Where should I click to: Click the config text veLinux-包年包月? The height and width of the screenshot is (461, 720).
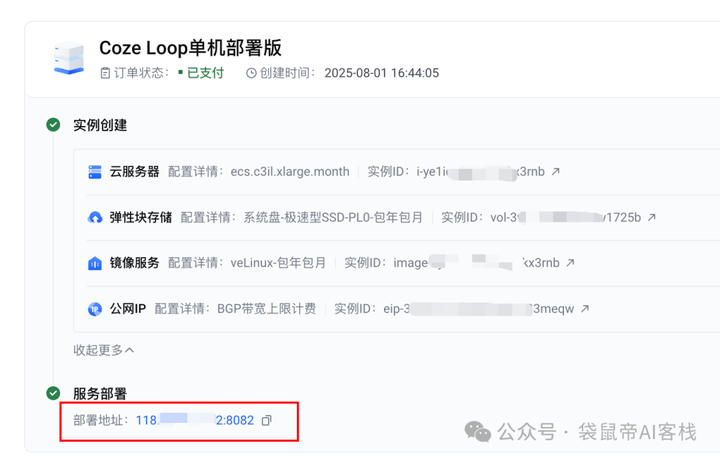(278, 263)
